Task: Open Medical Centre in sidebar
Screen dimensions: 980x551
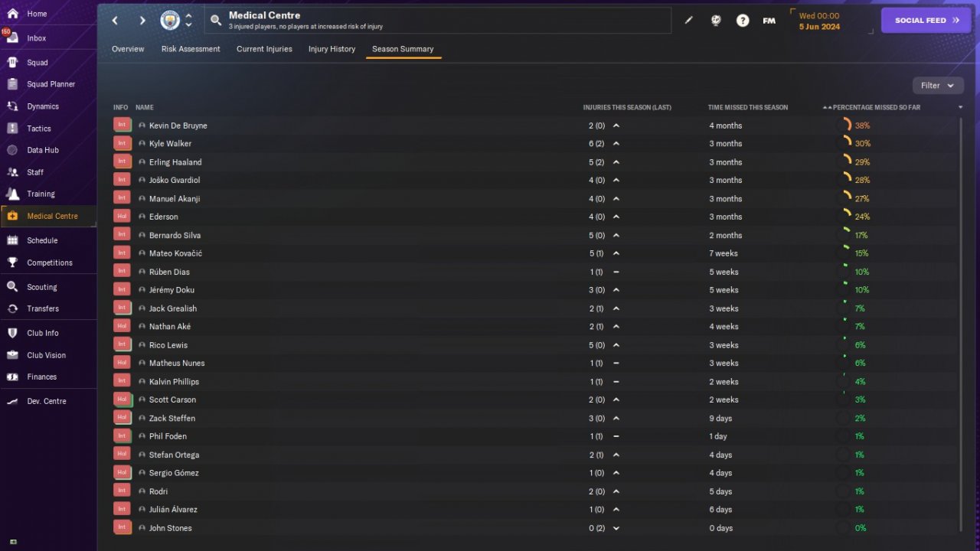Action: tap(48, 216)
